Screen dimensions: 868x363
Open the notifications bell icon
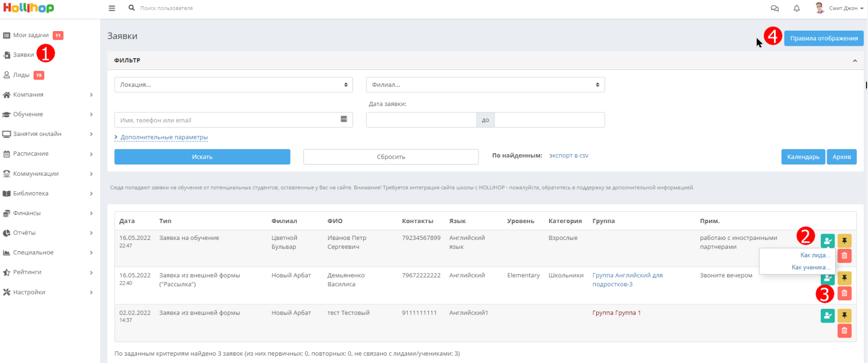tap(797, 8)
